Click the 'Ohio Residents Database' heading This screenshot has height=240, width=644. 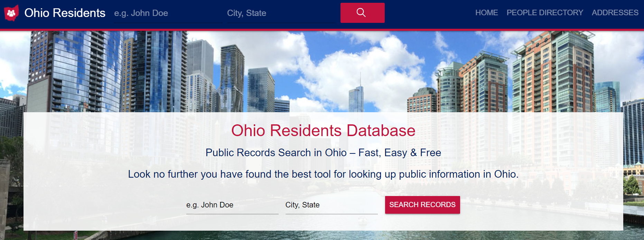[323, 131]
